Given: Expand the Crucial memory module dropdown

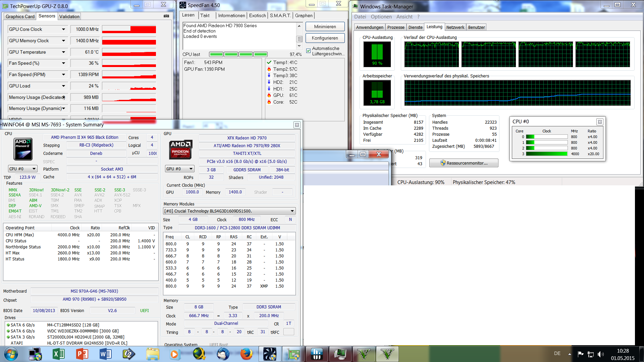Looking at the screenshot, I should pos(292,211).
